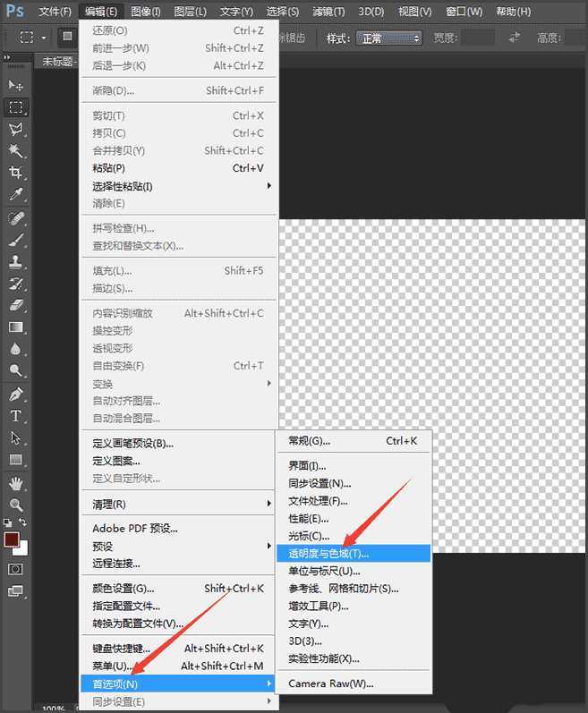Change the screen mode
The image size is (588, 713).
coord(15,591)
